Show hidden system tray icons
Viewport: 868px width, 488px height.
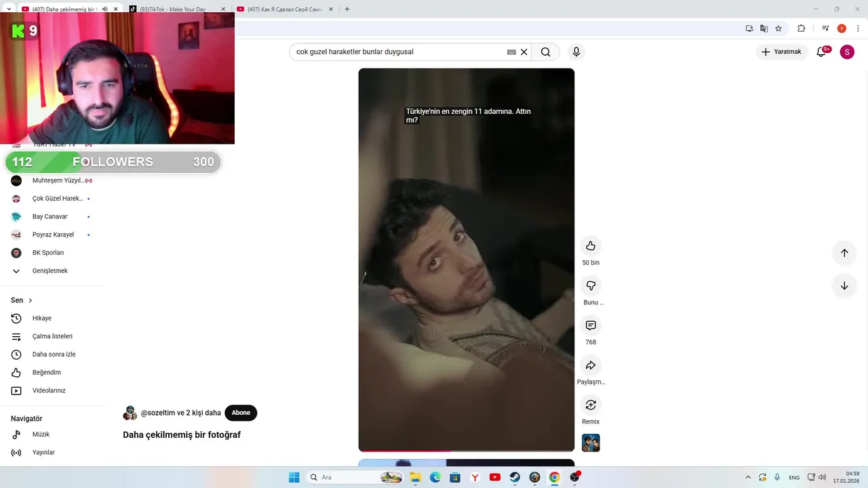click(748, 477)
